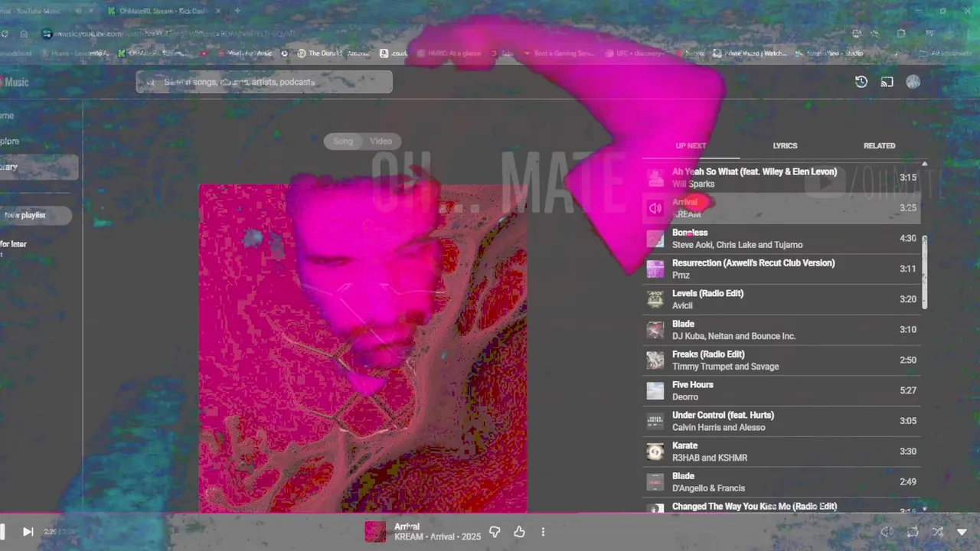This screenshot has height=551, width=980.
Task: Click the Boneless album thumbnail
Action: [655, 239]
